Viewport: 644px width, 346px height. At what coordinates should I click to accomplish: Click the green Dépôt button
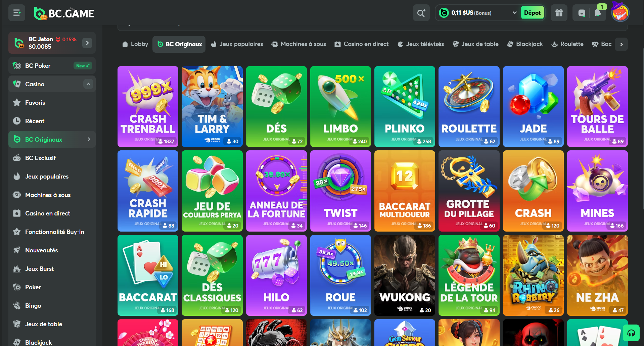(x=532, y=13)
